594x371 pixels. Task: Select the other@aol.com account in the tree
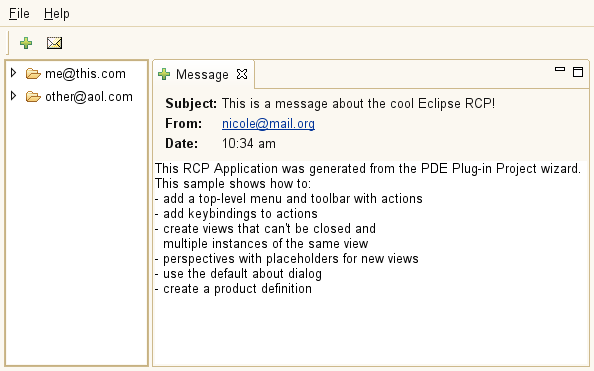click(x=89, y=97)
